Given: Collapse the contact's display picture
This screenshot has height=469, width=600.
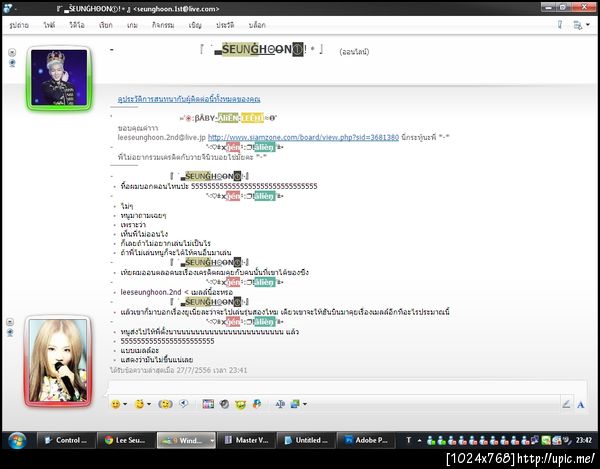Looking at the screenshot, I should [12, 52].
